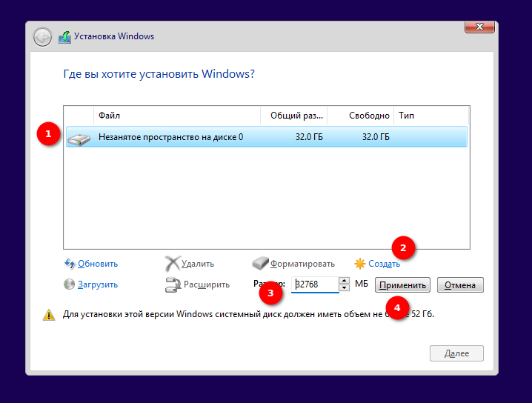Viewport: 532px width, 403px height.
Task: Click the Установка Windows title text
Action: coord(114,36)
